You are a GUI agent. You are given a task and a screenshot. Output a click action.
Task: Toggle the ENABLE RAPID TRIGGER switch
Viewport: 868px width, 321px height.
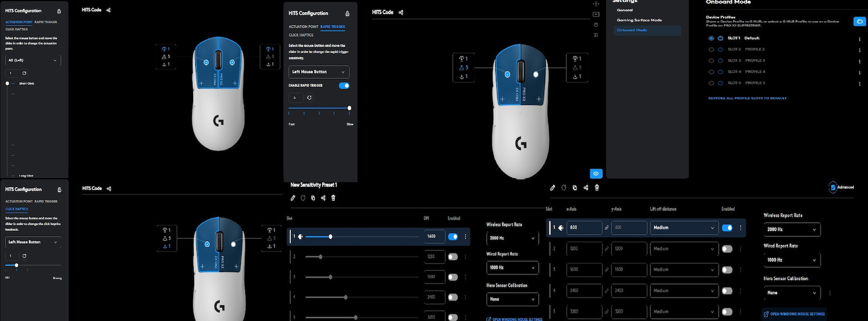(344, 85)
